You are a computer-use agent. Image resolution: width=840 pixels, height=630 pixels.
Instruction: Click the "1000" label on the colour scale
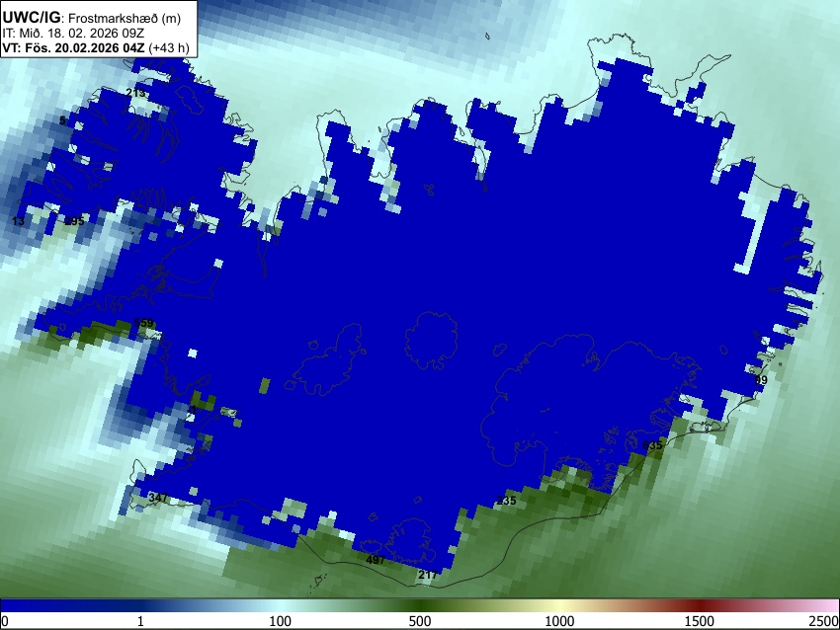pyautogui.click(x=559, y=621)
